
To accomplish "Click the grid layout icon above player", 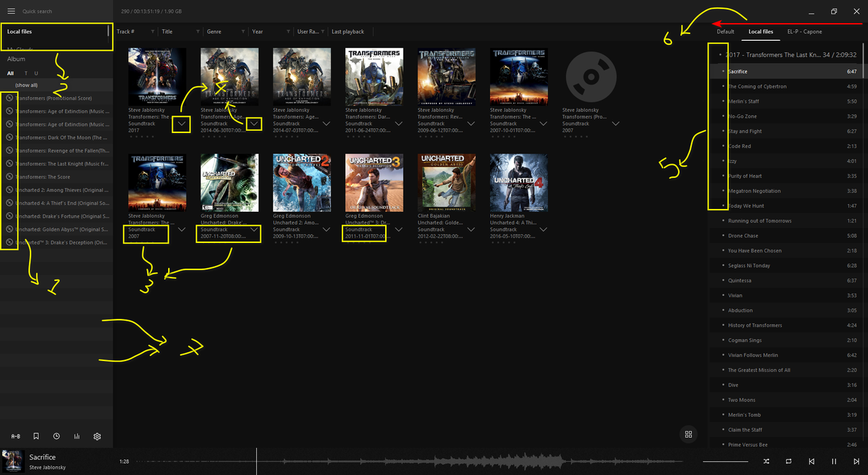I will 688,434.
